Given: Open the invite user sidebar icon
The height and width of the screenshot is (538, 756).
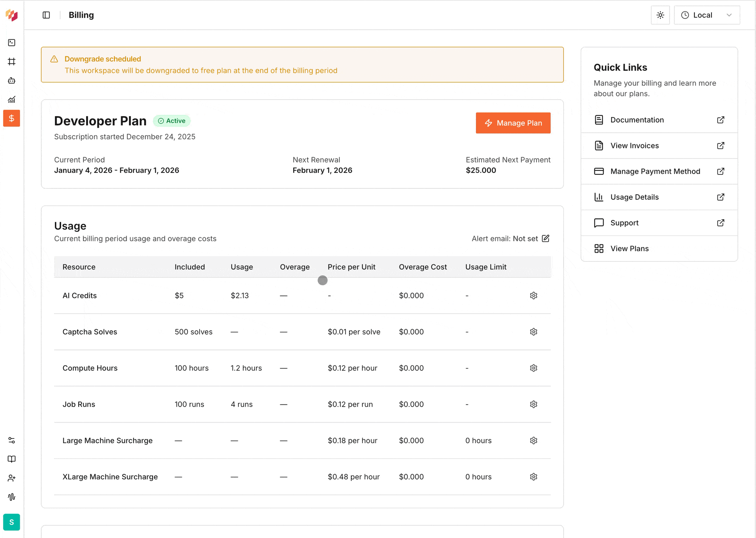Looking at the screenshot, I should (12, 478).
